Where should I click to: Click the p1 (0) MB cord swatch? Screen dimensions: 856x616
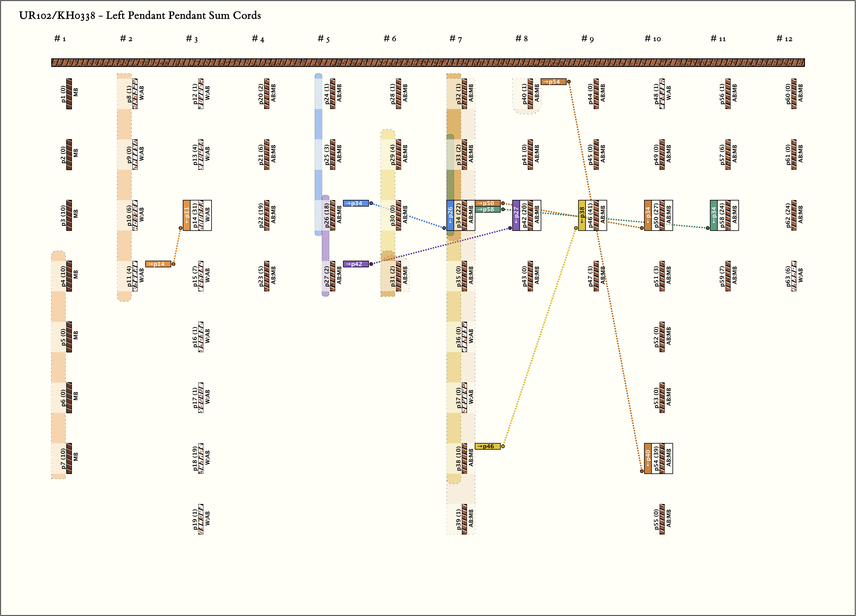pyautogui.click(x=69, y=94)
